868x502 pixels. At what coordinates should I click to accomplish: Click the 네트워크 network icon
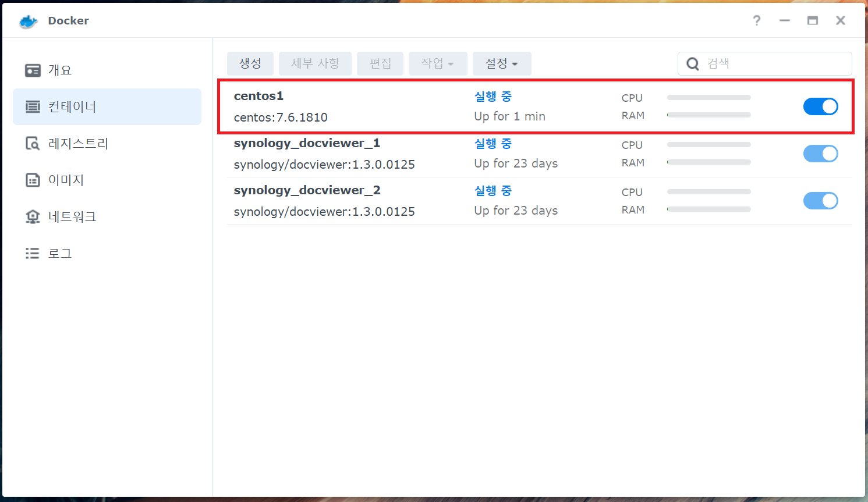[x=33, y=217]
